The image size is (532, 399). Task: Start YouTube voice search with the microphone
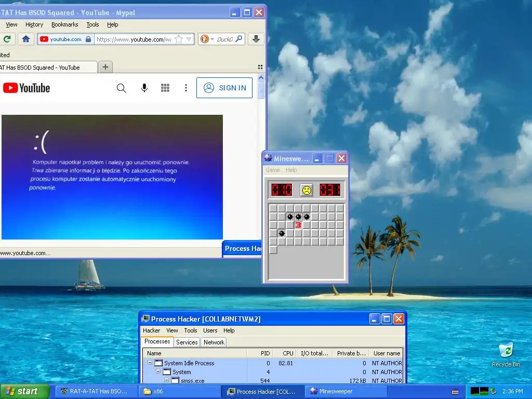pyautogui.click(x=144, y=88)
